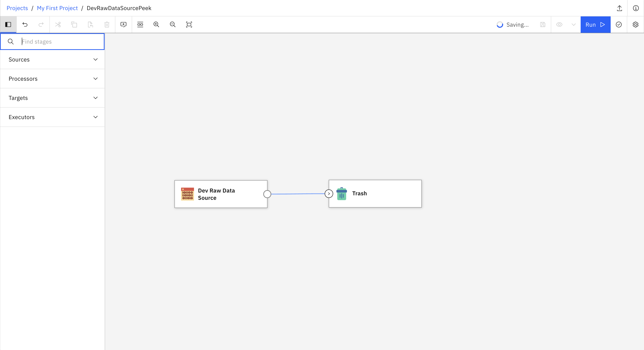Viewport: 644px width, 350px height.
Task: Click the export upload icon
Action: (x=619, y=8)
